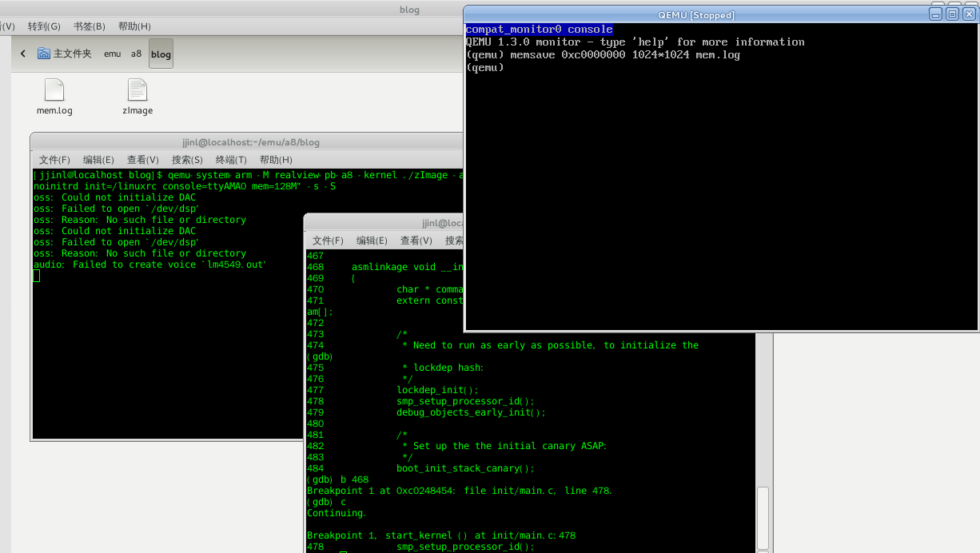
Task: Open 查看(V) menu in gdb terminal
Action: pos(416,241)
